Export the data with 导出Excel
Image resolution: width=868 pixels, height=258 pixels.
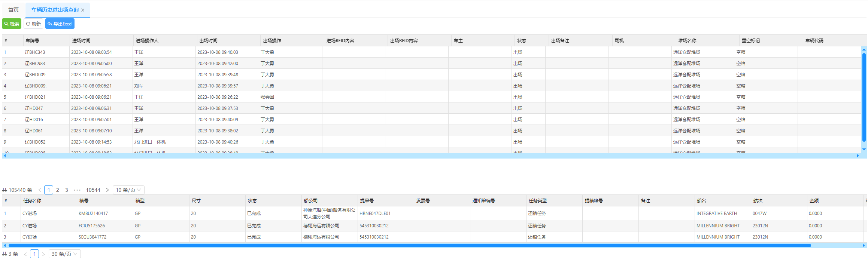[60, 24]
